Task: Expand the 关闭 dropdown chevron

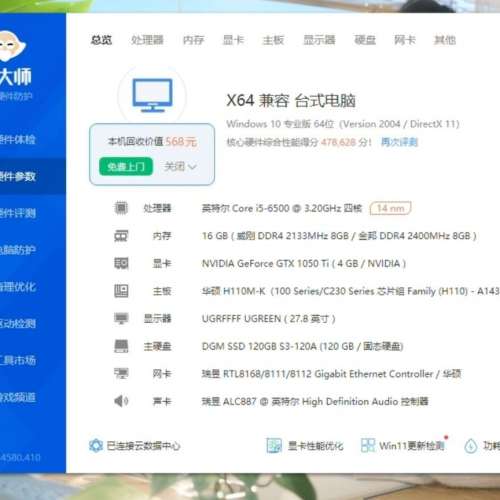Action: [x=192, y=167]
